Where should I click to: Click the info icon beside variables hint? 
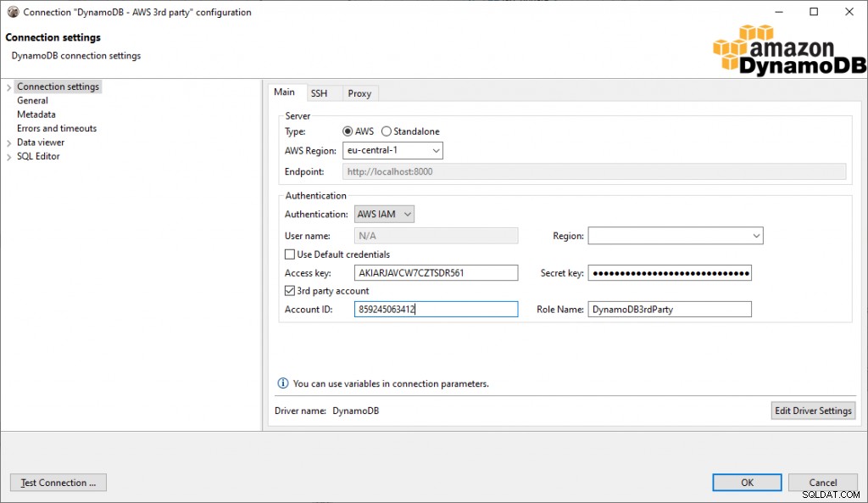(x=283, y=383)
